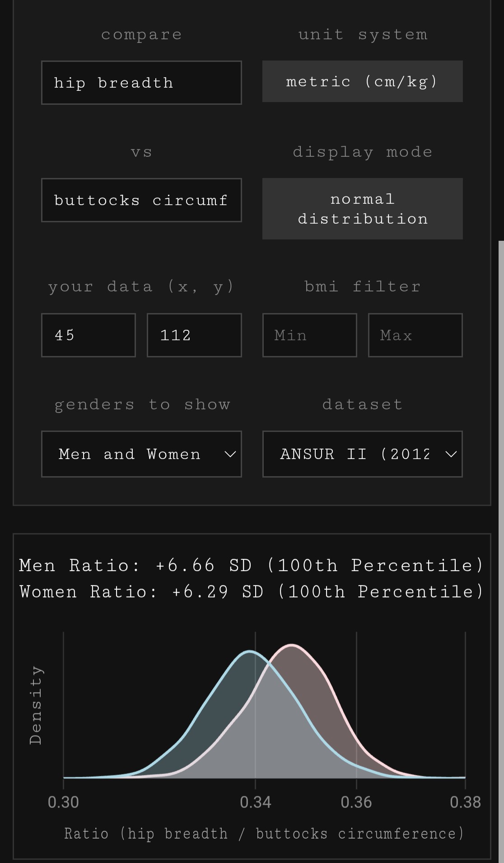Click the chevron arrow in the genders dropdown
The height and width of the screenshot is (863, 504).
click(x=230, y=455)
